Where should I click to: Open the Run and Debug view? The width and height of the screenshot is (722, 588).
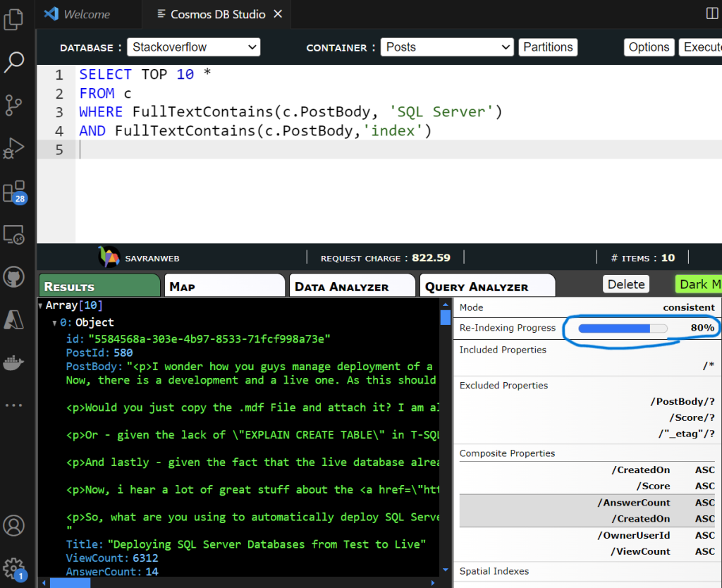[13, 148]
